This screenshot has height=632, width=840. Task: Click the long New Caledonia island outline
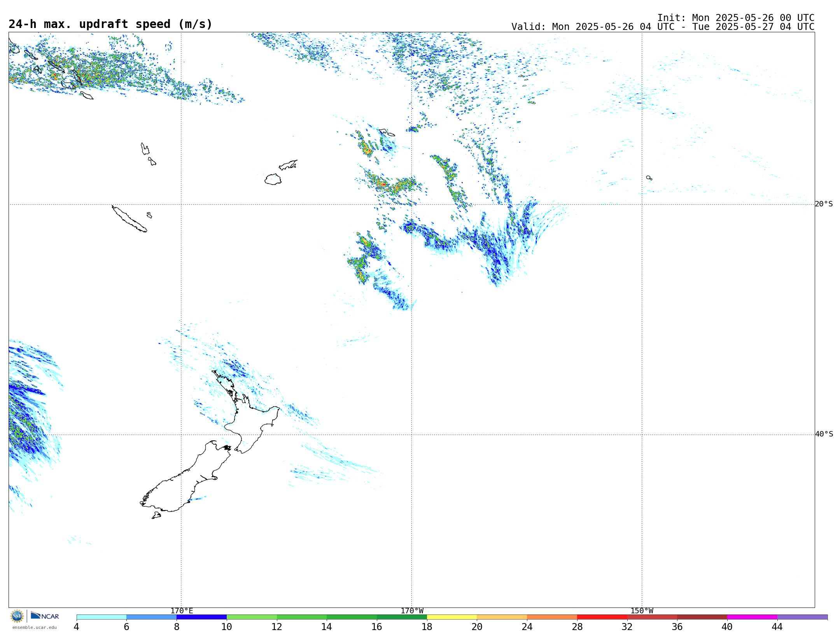(129, 219)
